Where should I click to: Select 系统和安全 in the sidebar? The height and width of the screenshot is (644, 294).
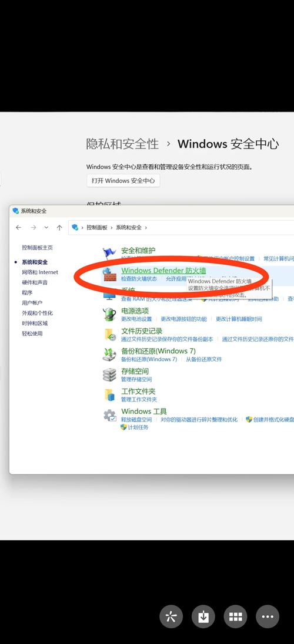[x=35, y=262]
